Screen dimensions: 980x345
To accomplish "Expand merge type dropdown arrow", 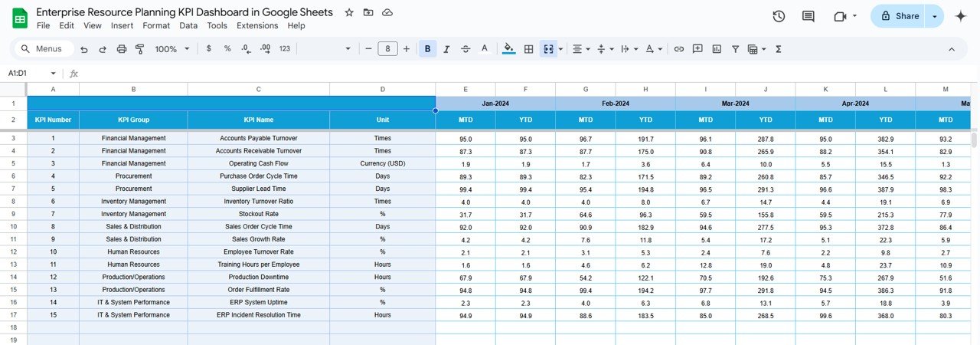I will click(x=561, y=48).
